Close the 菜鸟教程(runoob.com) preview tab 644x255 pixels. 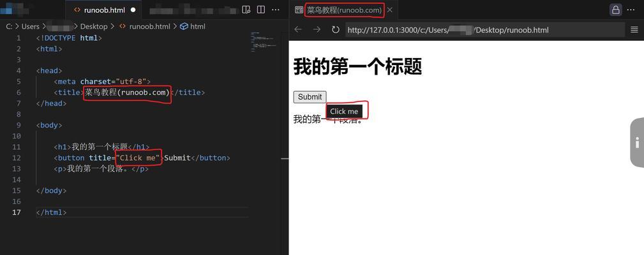tap(390, 10)
